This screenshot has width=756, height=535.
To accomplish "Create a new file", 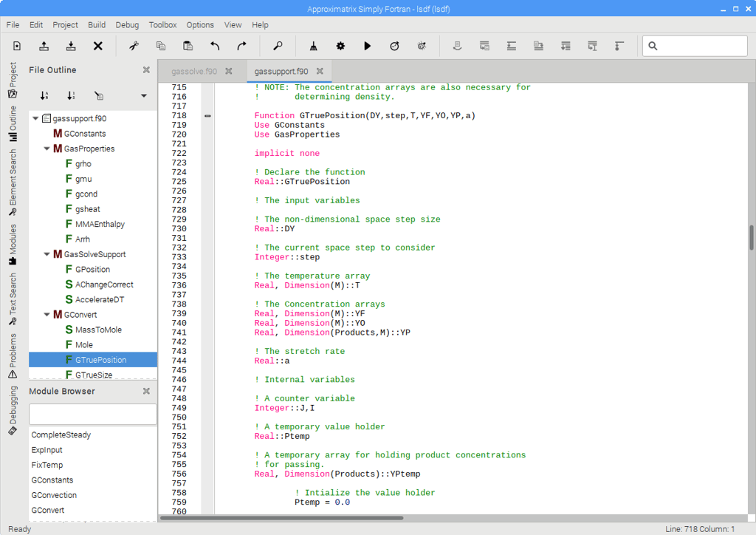I will pos(16,46).
